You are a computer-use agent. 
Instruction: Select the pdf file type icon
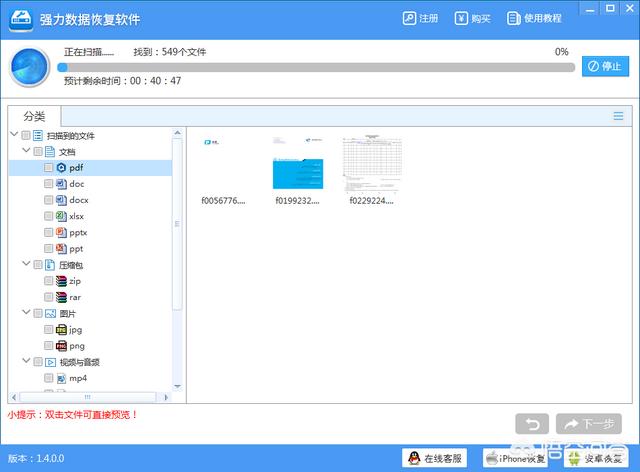(x=61, y=168)
